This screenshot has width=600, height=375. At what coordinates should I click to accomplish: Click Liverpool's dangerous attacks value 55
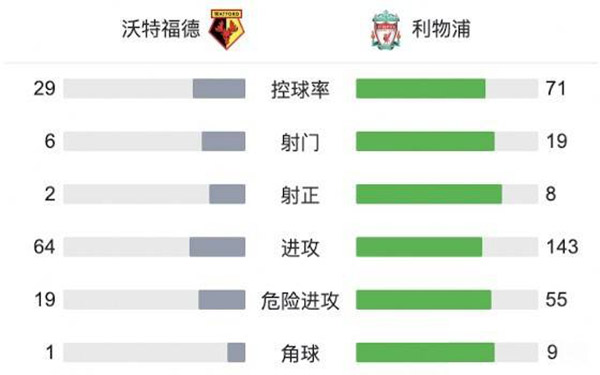click(556, 300)
